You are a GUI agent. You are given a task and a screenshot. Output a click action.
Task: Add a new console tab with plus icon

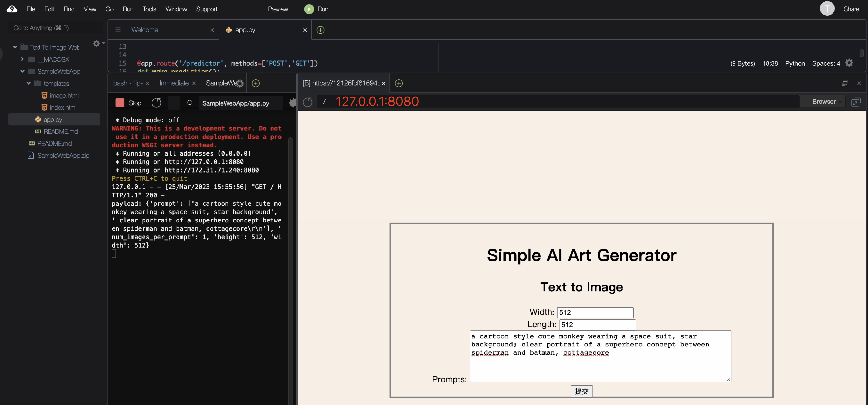pos(256,83)
